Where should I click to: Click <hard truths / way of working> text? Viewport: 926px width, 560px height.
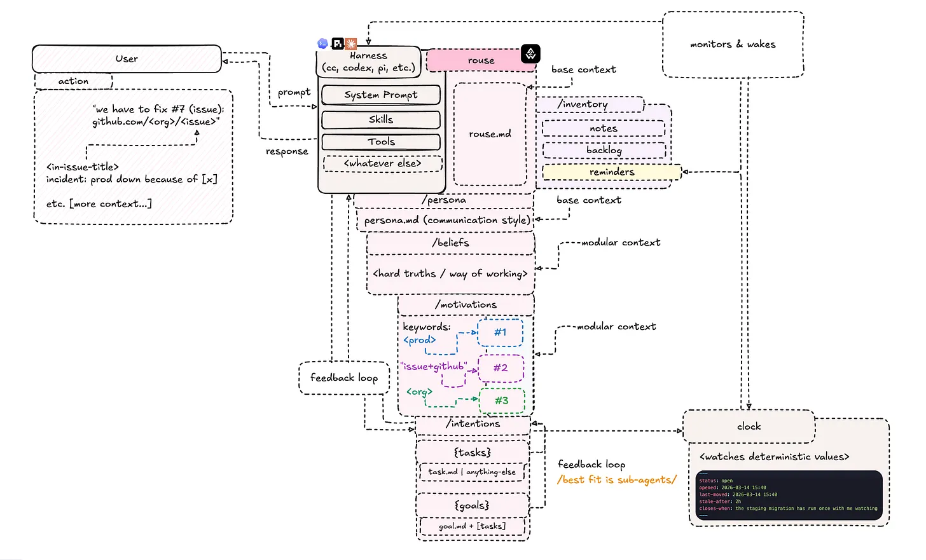(450, 274)
